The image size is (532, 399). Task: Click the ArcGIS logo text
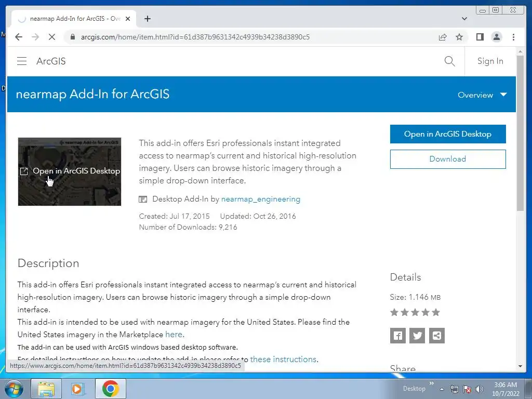click(x=51, y=61)
